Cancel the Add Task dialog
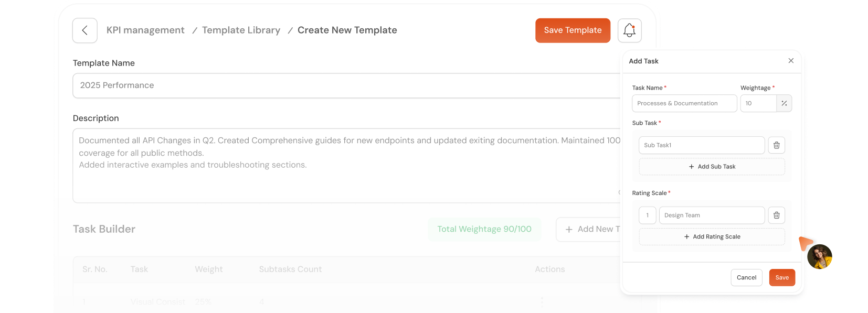This screenshot has width=868, height=313. click(746, 278)
